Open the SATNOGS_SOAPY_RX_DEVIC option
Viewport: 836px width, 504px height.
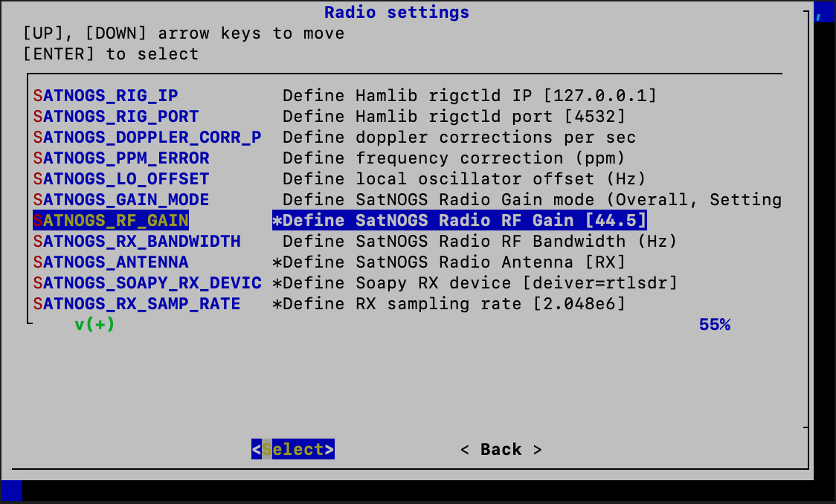pos(147,282)
